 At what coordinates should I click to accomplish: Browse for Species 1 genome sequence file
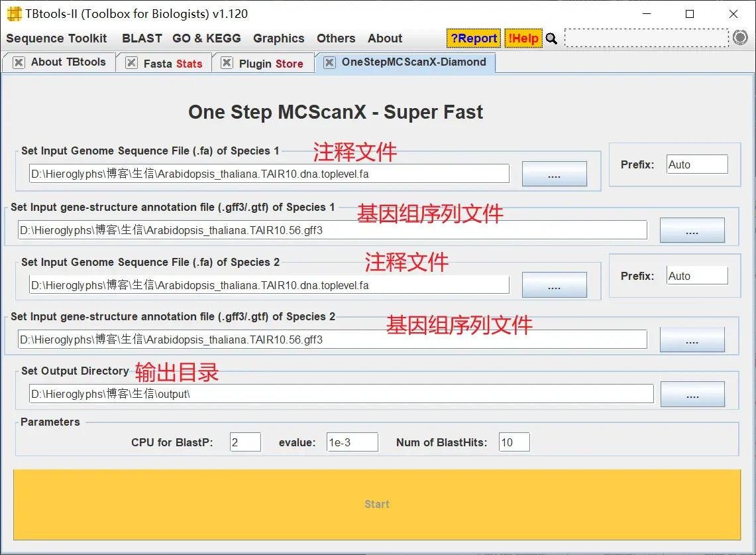pos(555,174)
